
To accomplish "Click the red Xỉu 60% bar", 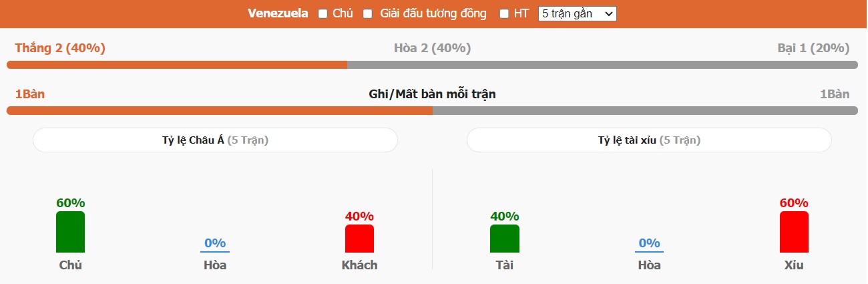I will [794, 232].
